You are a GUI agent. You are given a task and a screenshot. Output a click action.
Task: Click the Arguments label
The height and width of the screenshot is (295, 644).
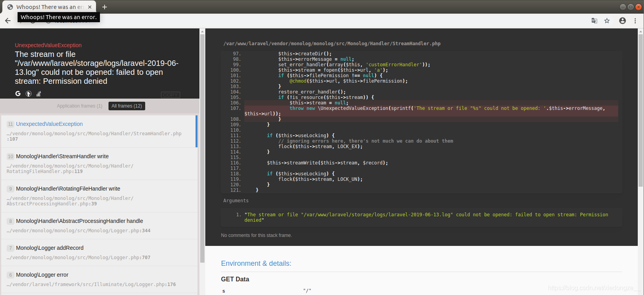pos(236,201)
